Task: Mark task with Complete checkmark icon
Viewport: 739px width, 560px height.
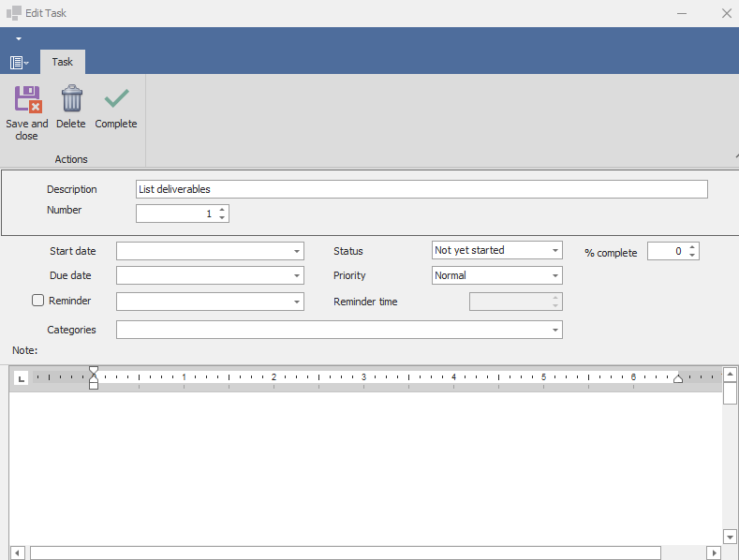Action: (x=116, y=99)
